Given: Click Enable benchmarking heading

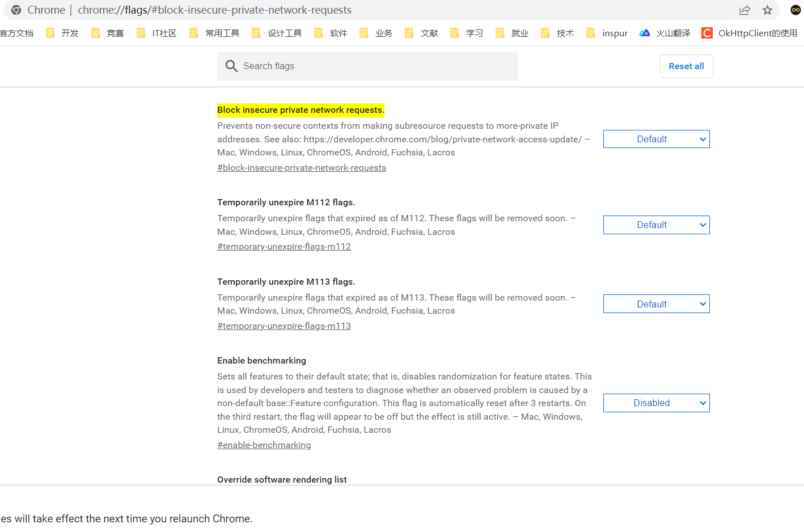Looking at the screenshot, I should (x=261, y=361).
